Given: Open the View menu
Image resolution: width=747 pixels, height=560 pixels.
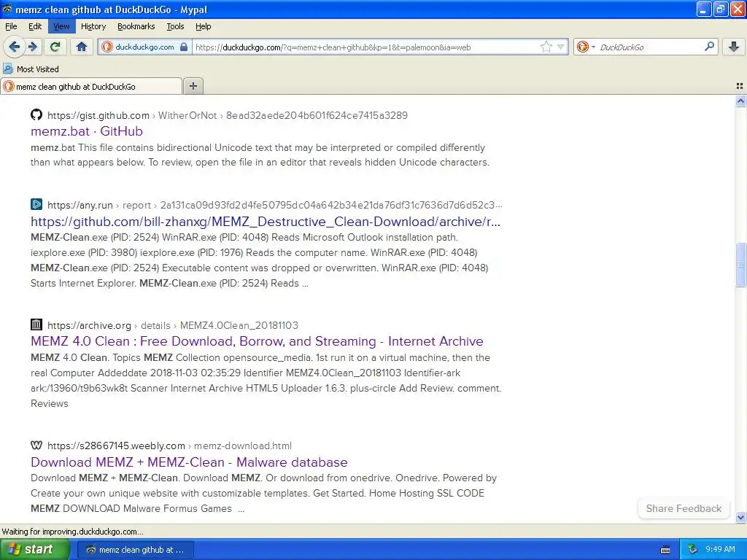Looking at the screenshot, I should [61, 26].
